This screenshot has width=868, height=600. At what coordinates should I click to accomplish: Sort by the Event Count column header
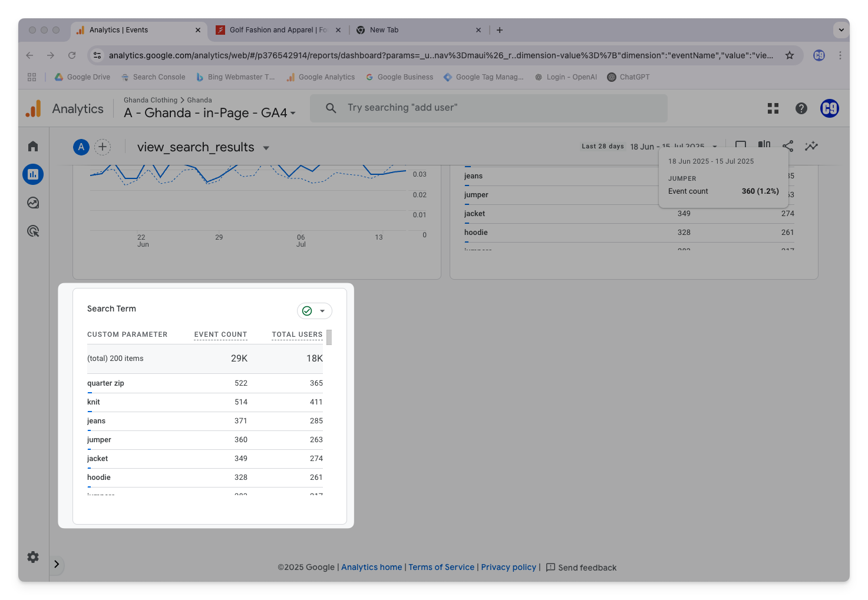pos(220,334)
